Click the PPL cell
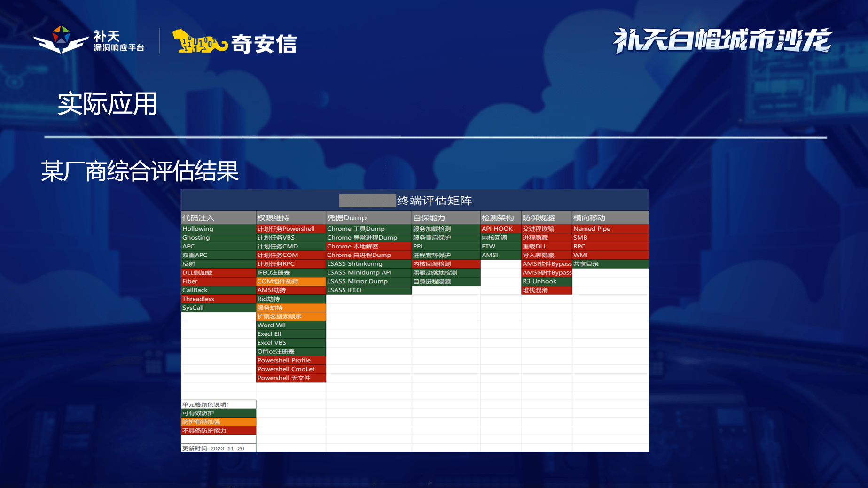Image resolution: width=868 pixels, height=488 pixels. [446, 246]
